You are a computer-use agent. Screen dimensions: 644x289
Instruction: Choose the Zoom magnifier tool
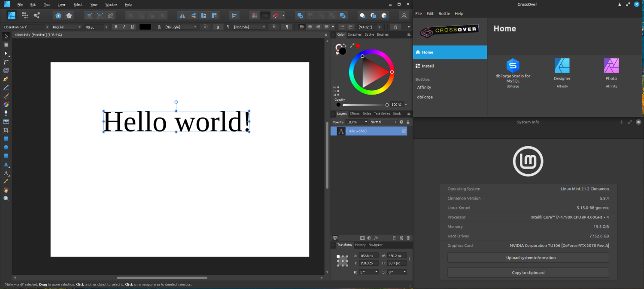[x=6, y=198]
